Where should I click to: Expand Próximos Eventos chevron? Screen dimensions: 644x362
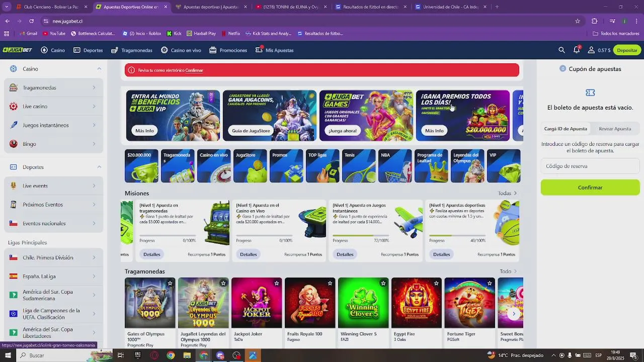[x=94, y=205]
